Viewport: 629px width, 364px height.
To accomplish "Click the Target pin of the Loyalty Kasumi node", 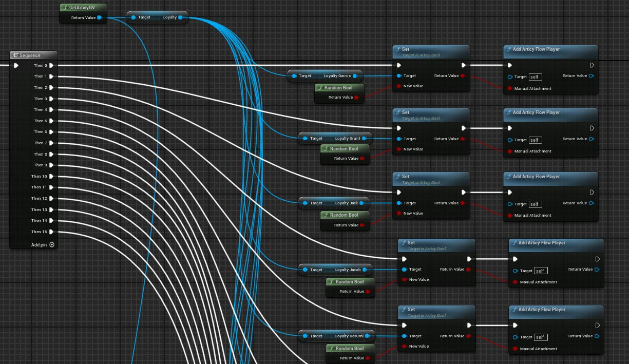I will point(306,336).
